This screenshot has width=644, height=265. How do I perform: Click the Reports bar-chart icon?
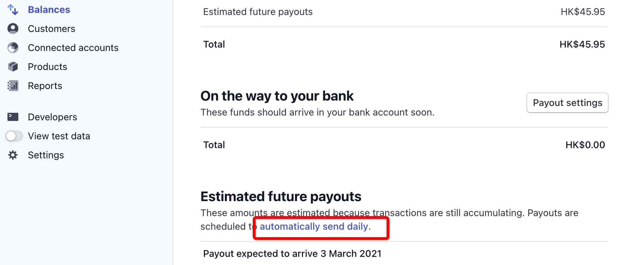(x=13, y=86)
